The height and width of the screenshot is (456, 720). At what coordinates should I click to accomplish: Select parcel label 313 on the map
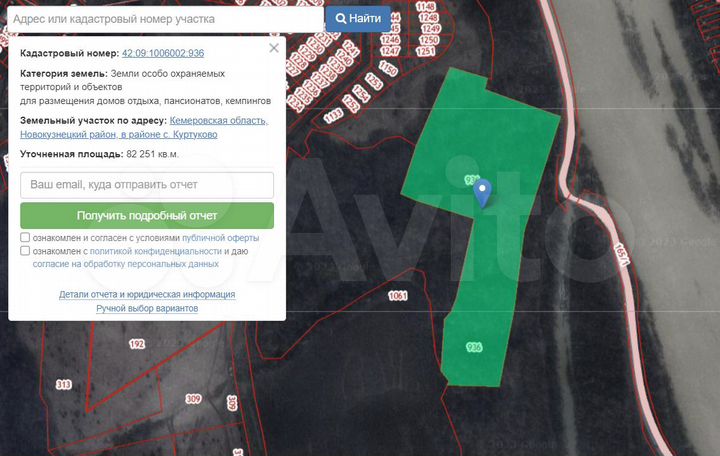[x=64, y=384]
